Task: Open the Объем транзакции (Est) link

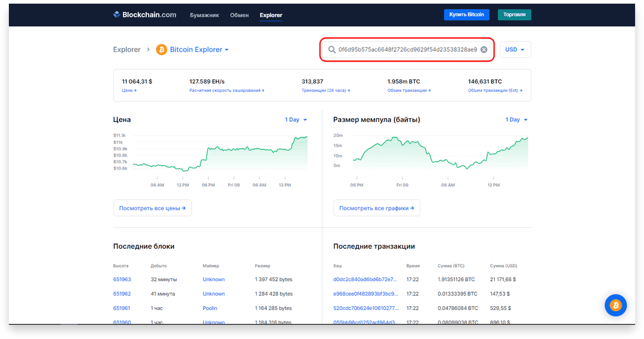Action: pos(495,90)
